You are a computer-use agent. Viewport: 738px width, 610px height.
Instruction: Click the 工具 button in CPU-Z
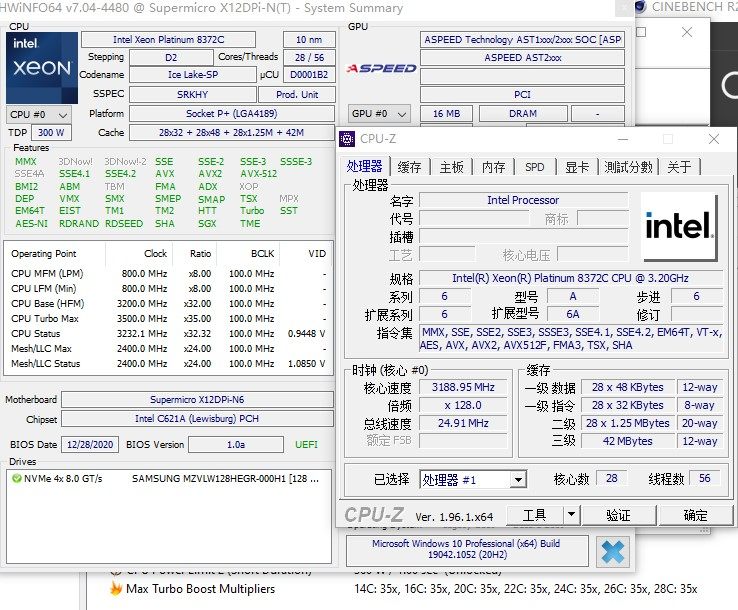tap(535, 514)
